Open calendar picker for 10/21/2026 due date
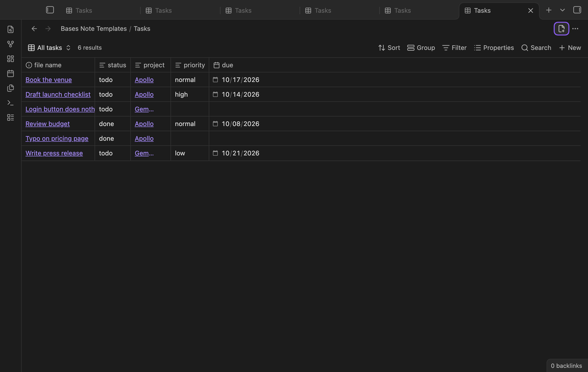The image size is (588, 372). coord(215,153)
